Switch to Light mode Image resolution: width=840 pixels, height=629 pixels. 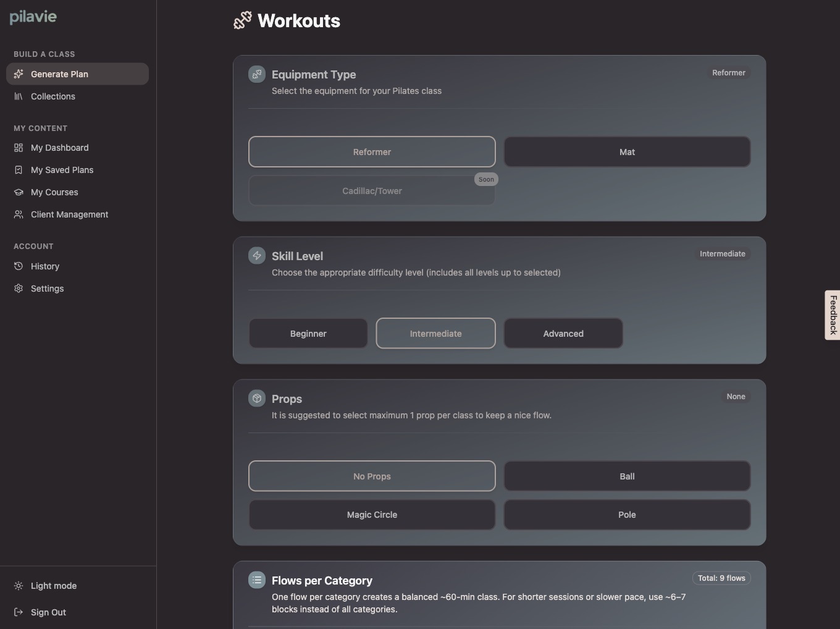tap(77, 586)
